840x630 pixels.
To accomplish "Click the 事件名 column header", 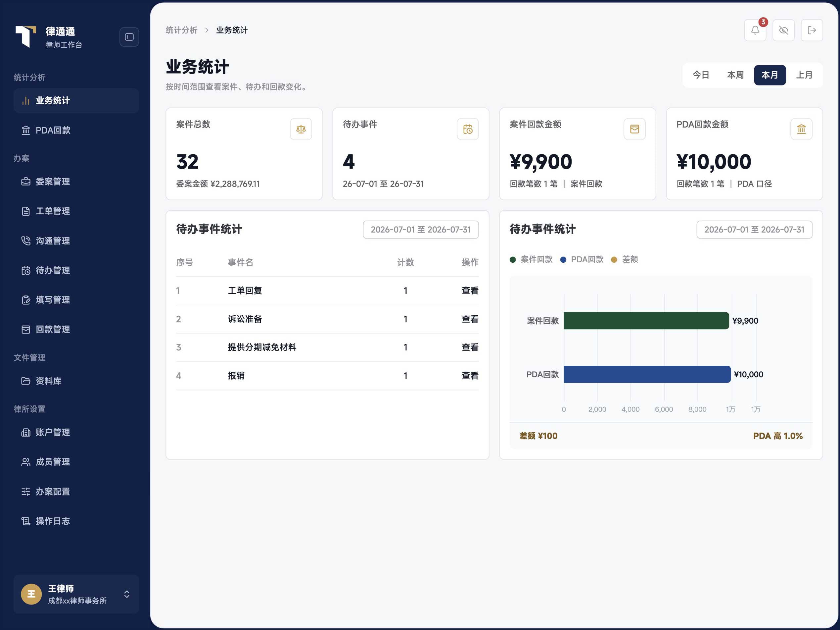I will pos(240,263).
